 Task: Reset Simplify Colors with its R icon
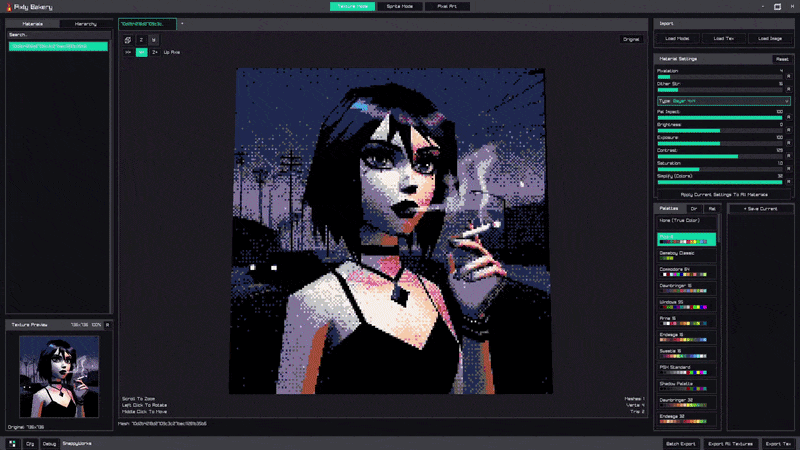coord(788,181)
